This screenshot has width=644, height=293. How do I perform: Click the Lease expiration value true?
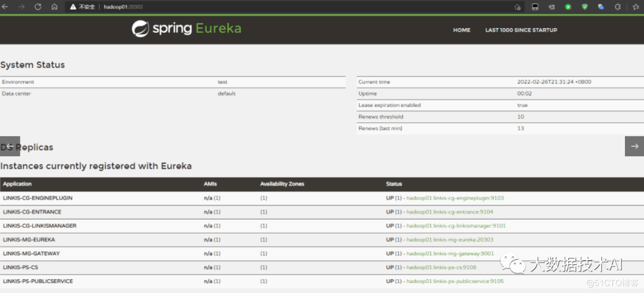click(522, 105)
